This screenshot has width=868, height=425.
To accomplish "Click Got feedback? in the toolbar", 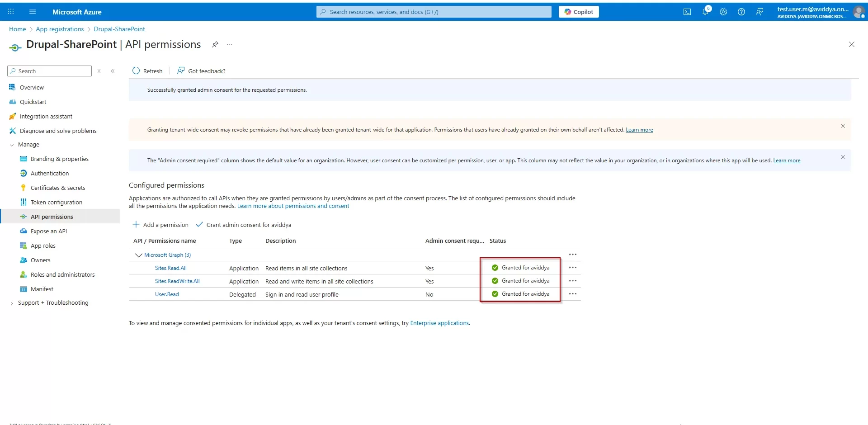I will [x=201, y=71].
